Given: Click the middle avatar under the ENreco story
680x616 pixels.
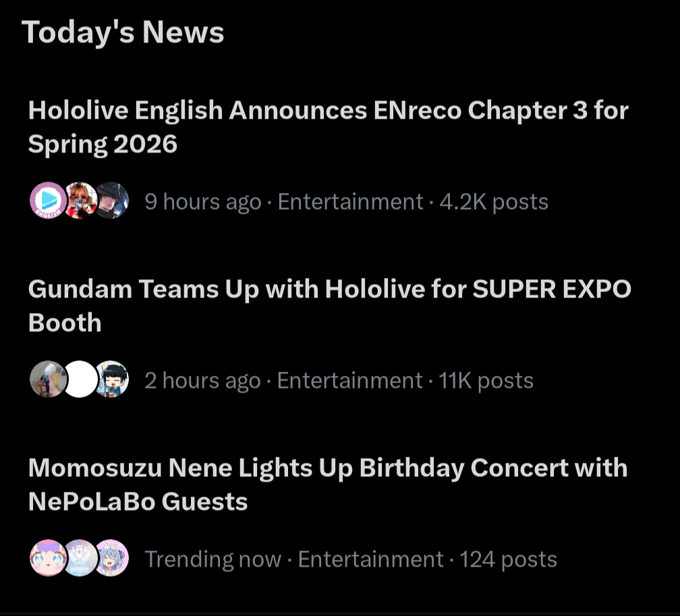Looking at the screenshot, I should click(80, 201).
